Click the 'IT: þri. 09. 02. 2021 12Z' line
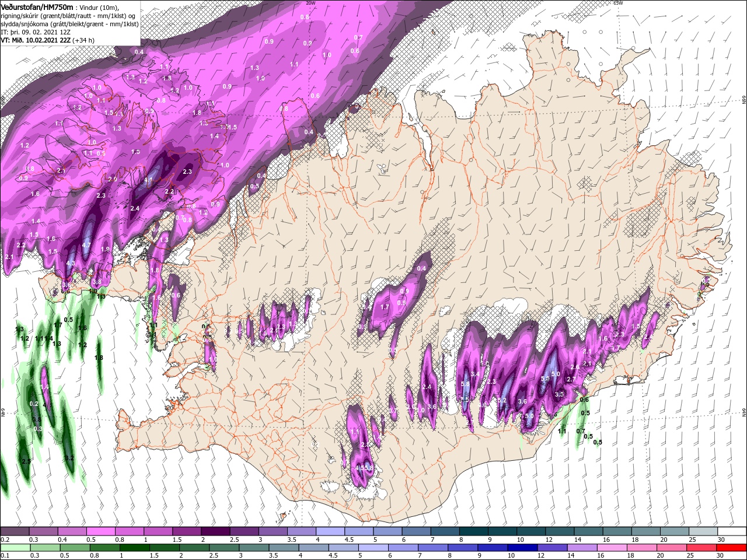747x560 pixels. pyautogui.click(x=36, y=32)
